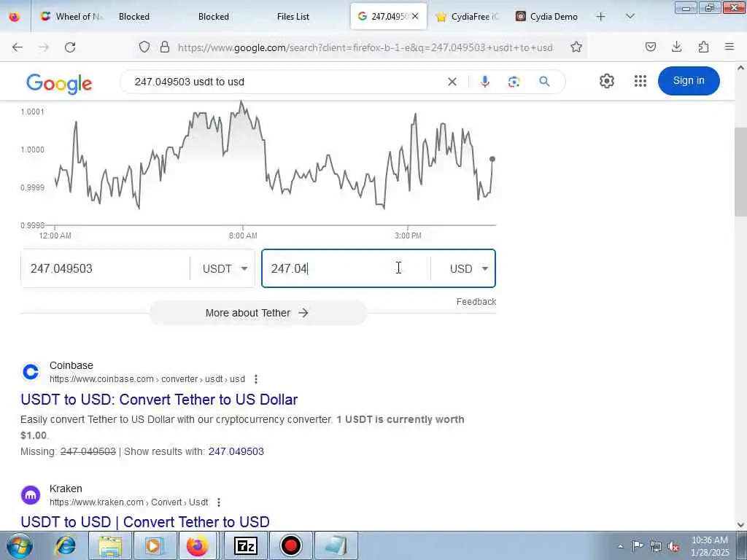The image size is (747, 560).
Task: Click the Firefox back arrow
Action: point(18,47)
